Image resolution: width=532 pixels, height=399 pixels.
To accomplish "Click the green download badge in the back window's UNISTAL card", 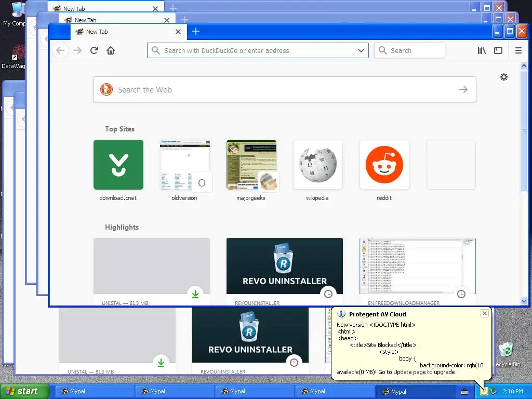I will coord(161,363).
